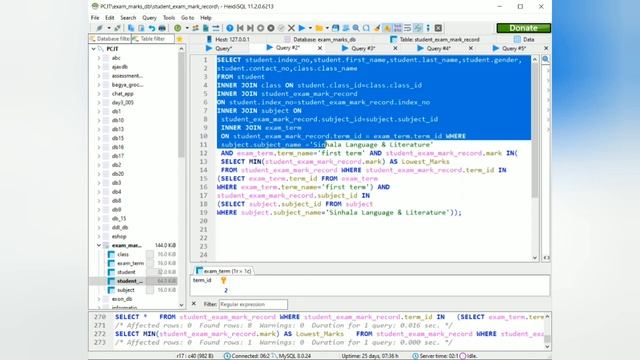Open dropdown arrow next to load SQL folder icon
The width and height of the screenshot is (640, 360).
(x=327, y=28)
